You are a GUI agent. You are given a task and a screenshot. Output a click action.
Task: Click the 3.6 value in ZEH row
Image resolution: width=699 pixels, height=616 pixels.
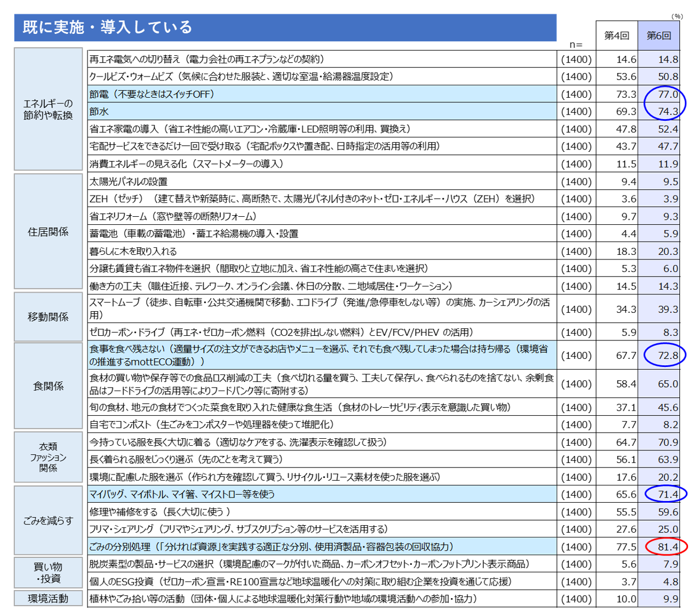click(x=629, y=199)
